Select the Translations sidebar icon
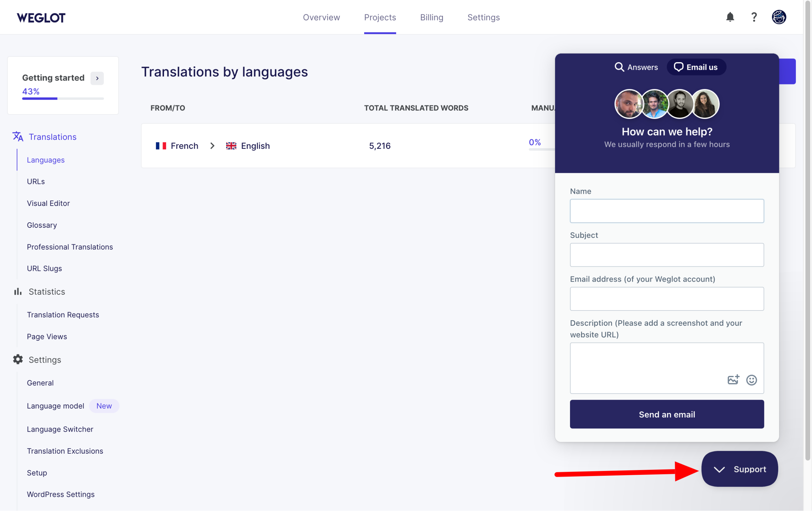Screen dimensions: 812x511 point(17,137)
